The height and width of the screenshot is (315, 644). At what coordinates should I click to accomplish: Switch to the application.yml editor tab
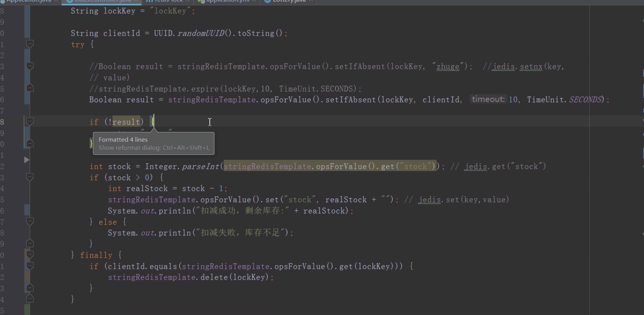(x=227, y=2)
